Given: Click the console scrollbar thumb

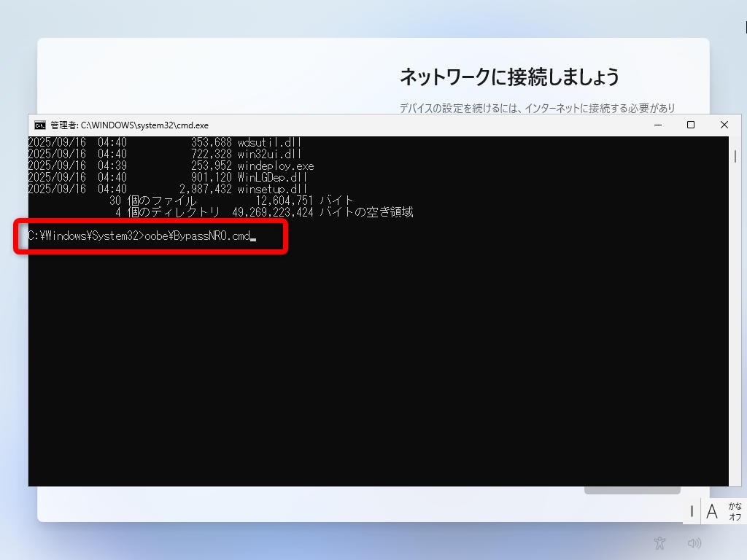Looking at the screenshot, I should tap(735, 156).
